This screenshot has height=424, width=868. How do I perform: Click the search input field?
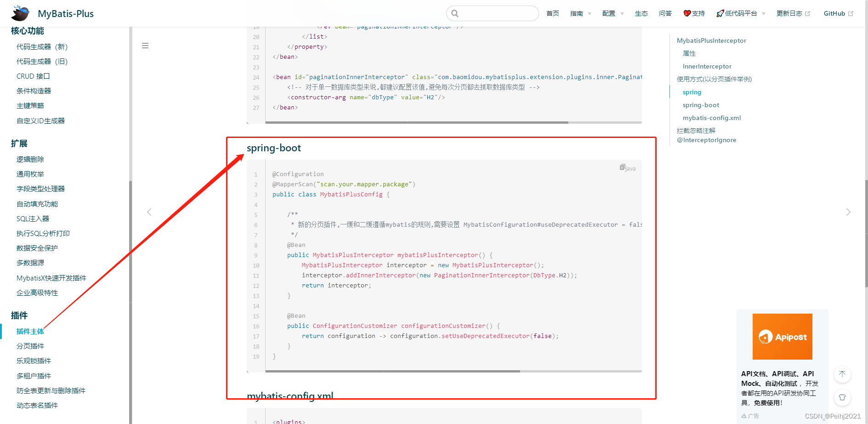pyautogui.click(x=493, y=13)
